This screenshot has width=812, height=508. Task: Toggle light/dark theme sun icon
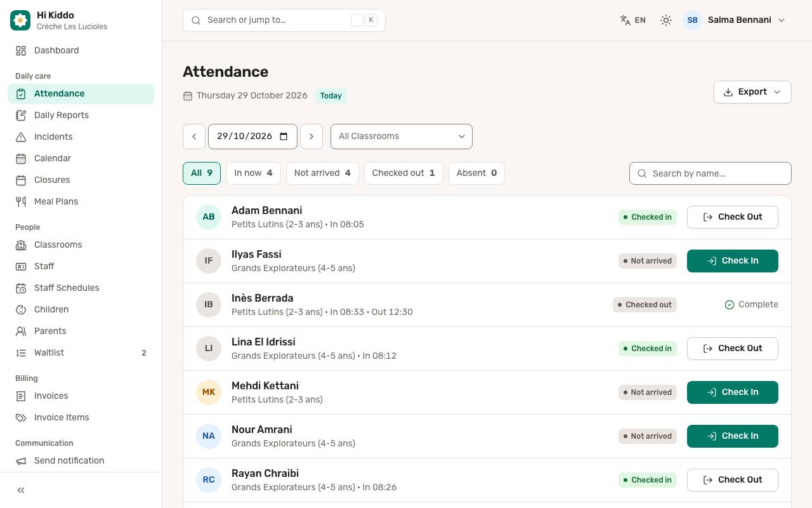(665, 20)
